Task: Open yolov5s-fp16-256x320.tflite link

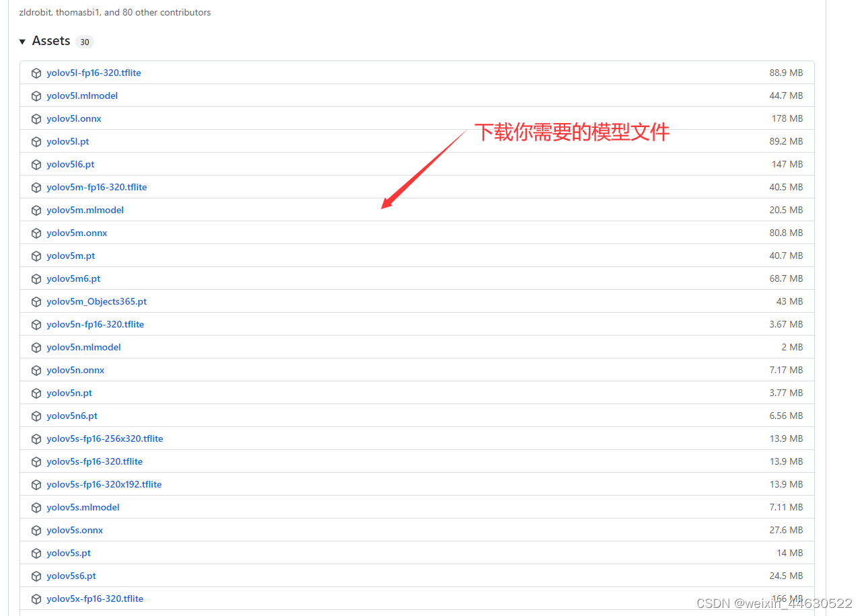Action: click(x=105, y=438)
